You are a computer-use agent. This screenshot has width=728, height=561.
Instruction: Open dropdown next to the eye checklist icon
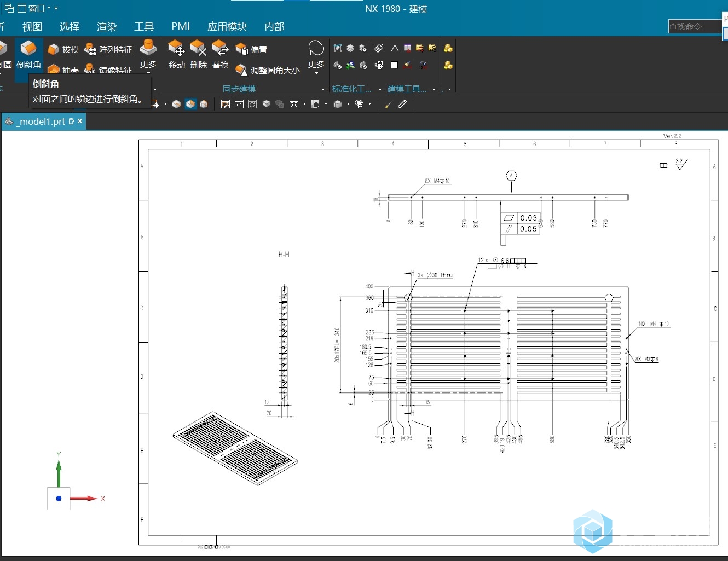coord(370,104)
